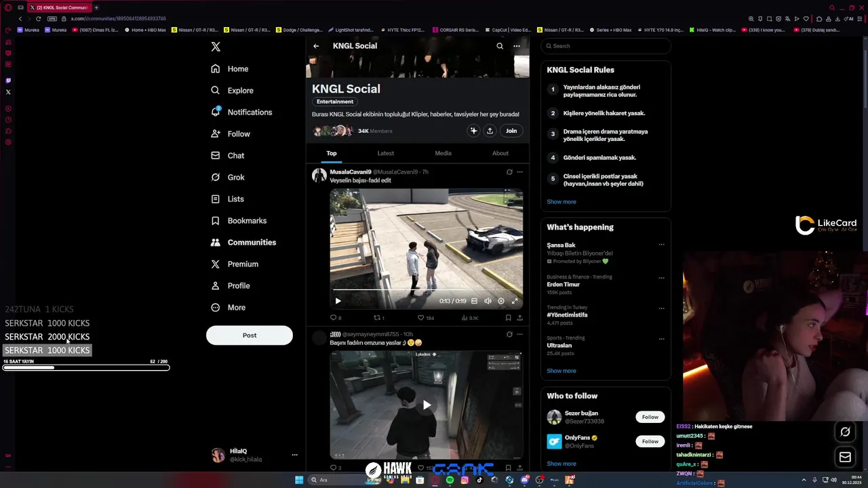Open Bookmarks in the sidebar

pyautogui.click(x=239, y=220)
